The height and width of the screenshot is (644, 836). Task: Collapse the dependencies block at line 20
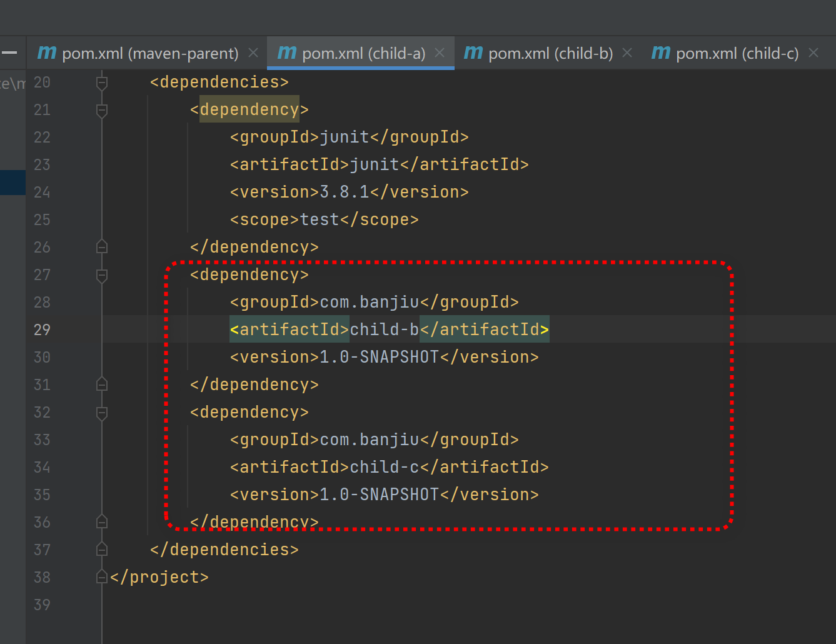102,83
